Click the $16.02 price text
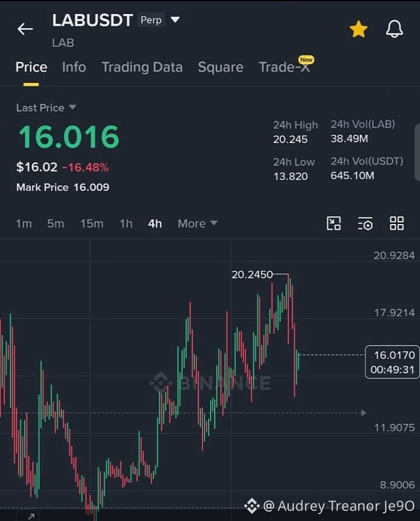This screenshot has width=420, height=521. tap(37, 167)
